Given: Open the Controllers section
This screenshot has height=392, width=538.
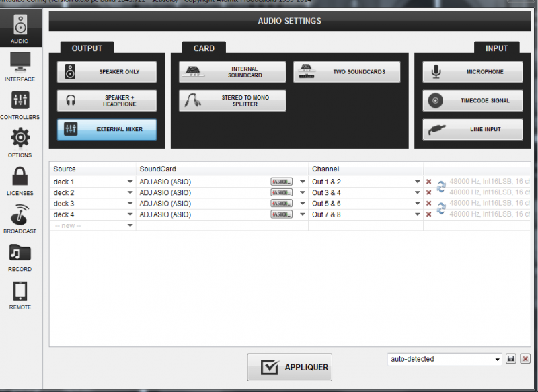Looking at the screenshot, I should tap(20, 105).
